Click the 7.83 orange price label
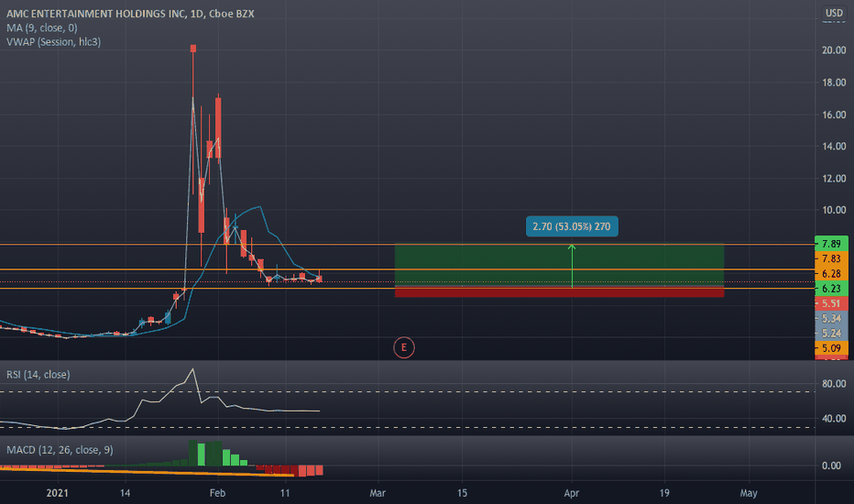This screenshot has height=504, width=854. tap(831, 258)
